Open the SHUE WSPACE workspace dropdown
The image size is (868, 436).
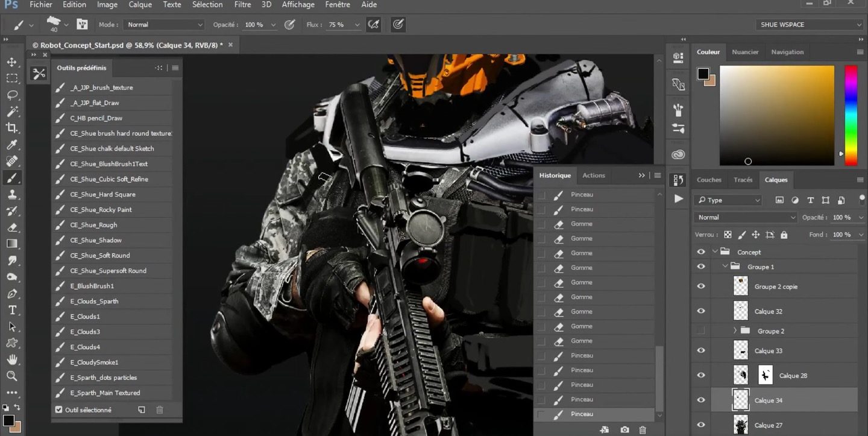[x=810, y=25]
